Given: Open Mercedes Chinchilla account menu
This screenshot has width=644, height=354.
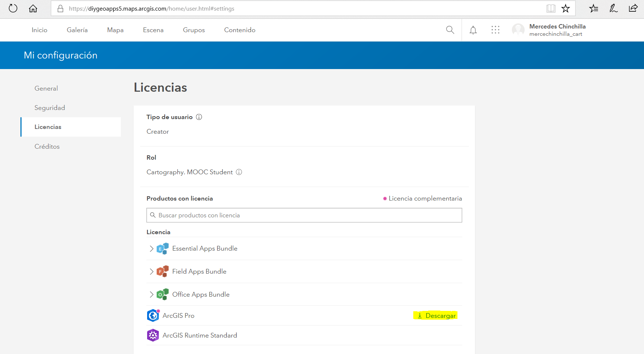Looking at the screenshot, I should pyautogui.click(x=557, y=26).
